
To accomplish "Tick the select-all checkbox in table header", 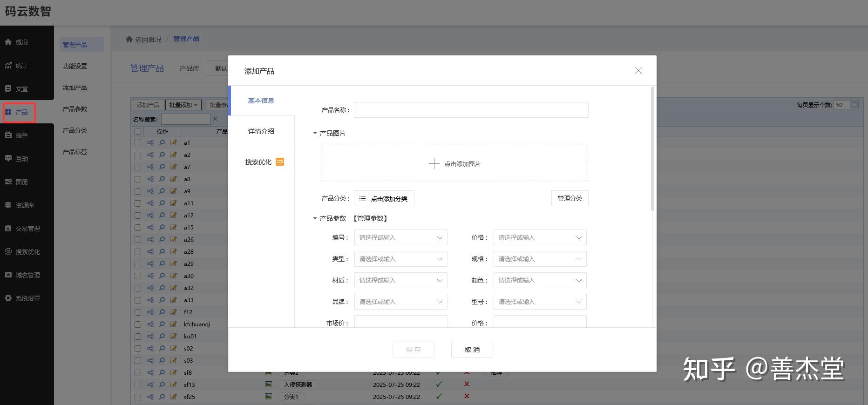I will (138, 131).
